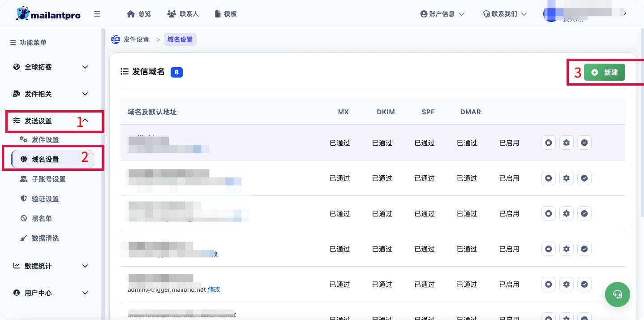Open 数据清洗 in the sidebar
This screenshot has height=320, width=644.
coord(39,238)
